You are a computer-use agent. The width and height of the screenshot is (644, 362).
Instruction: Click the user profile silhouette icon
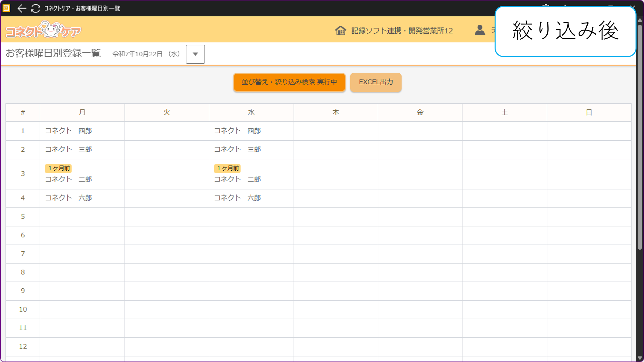480,30
